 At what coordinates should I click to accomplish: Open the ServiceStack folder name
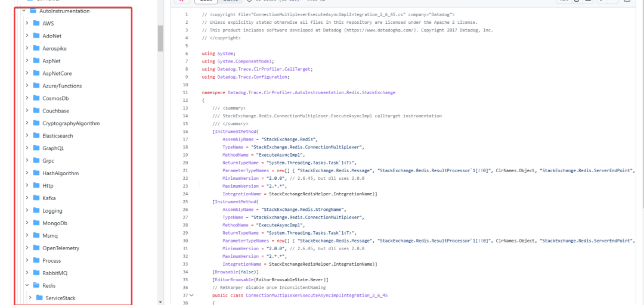(60, 298)
